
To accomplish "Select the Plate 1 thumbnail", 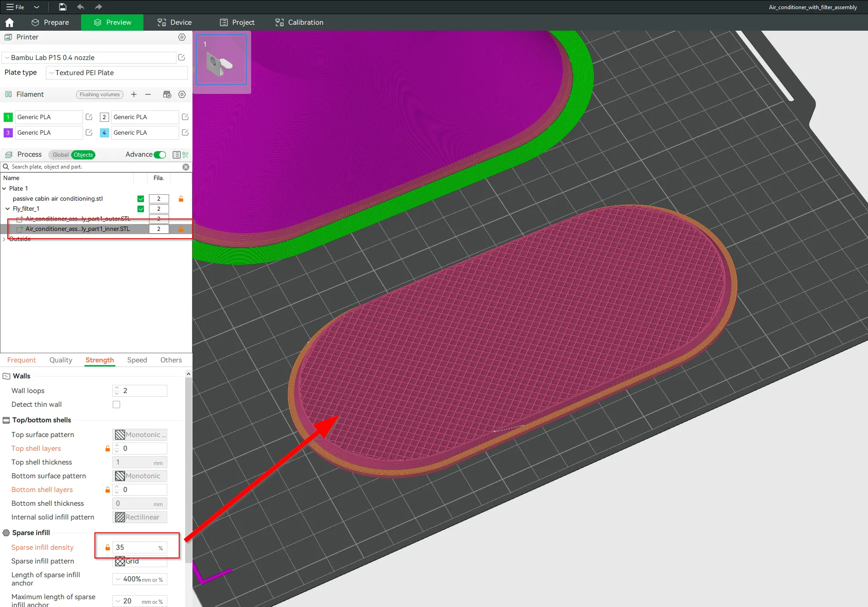I will [x=221, y=59].
